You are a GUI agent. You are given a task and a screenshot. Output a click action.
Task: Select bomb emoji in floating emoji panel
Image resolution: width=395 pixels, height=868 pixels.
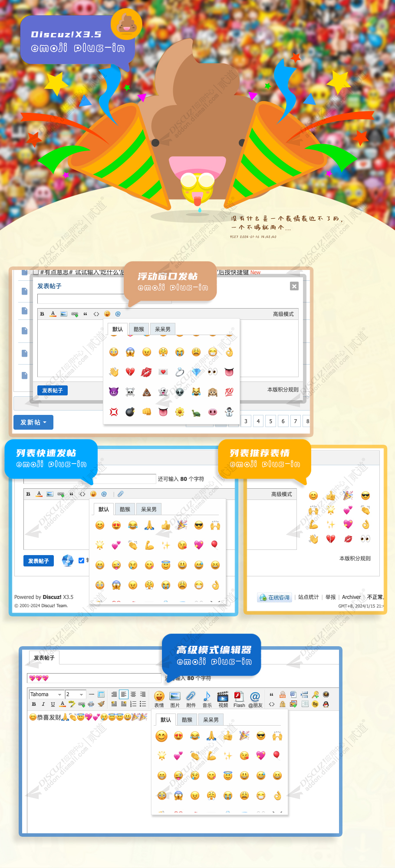pyautogui.click(x=130, y=412)
